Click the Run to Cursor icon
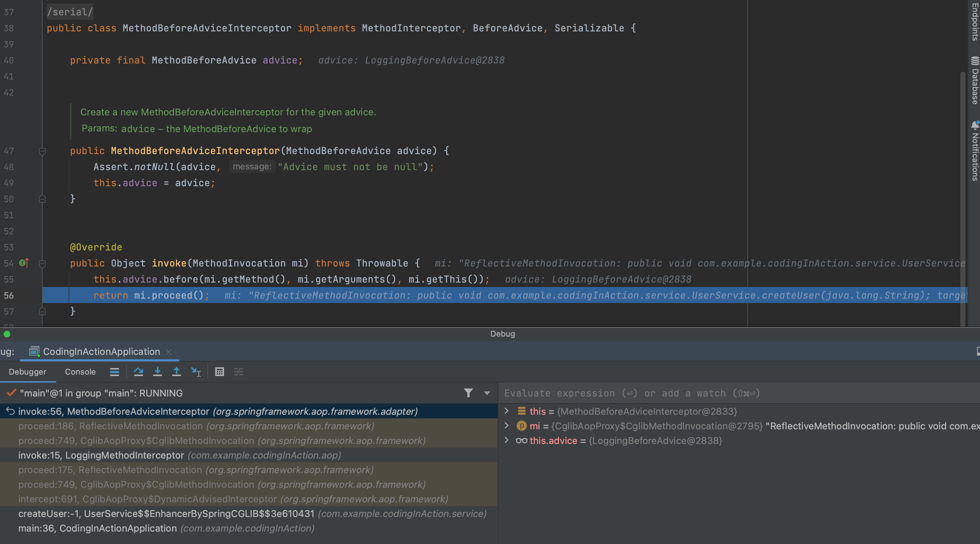 (196, 372)
